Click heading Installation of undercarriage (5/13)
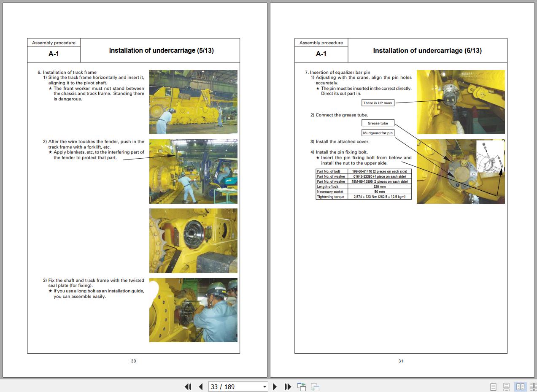537x392 pixels. coord(161,51)
